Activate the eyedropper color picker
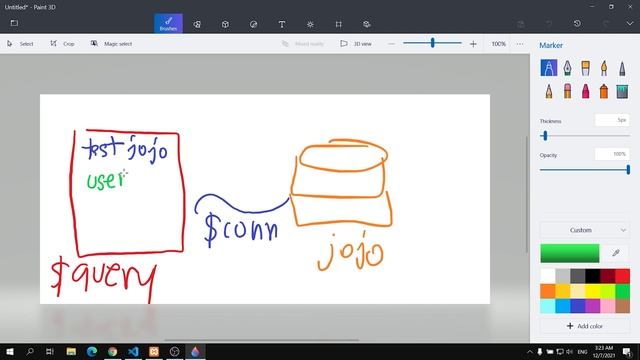640x360 pixels. tap(616, 253)
